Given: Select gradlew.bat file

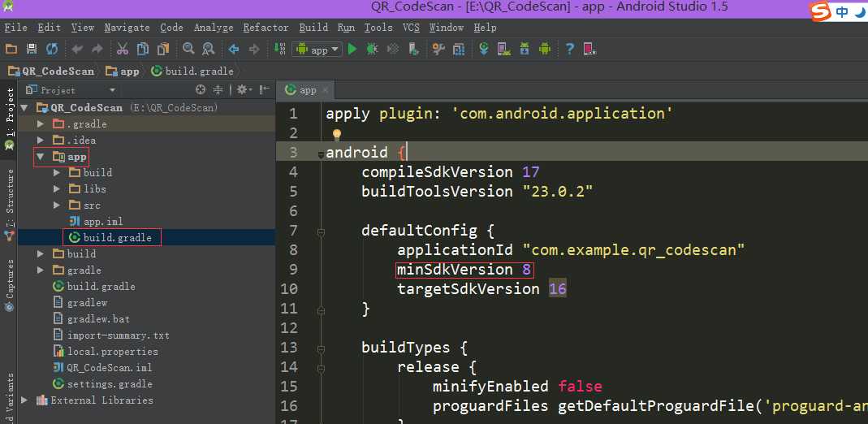Looking at the screenshot, I should click(91, 319).
